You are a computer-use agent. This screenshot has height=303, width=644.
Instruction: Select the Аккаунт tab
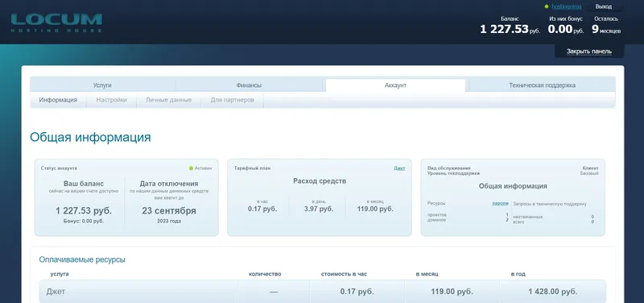tap(395, 85)
